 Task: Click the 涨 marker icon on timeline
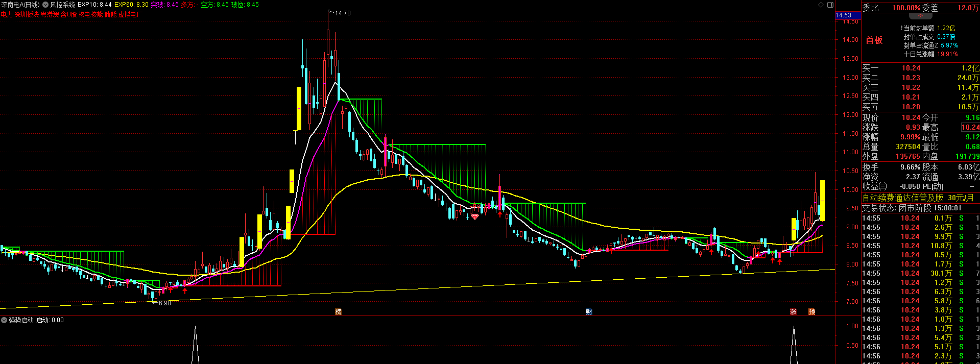coord(793,311)
